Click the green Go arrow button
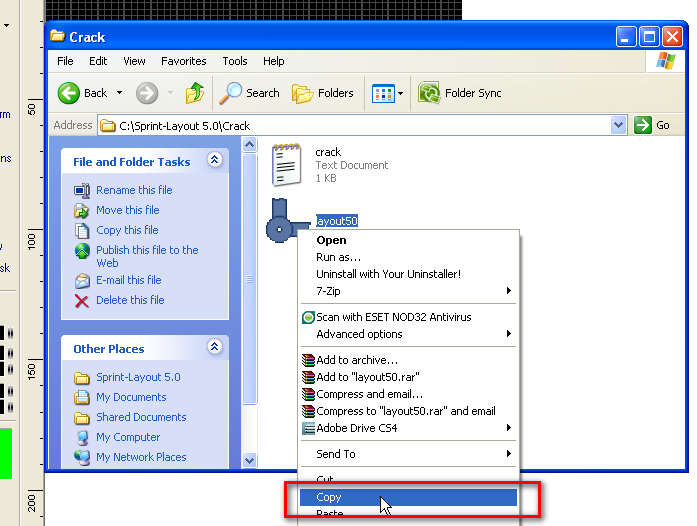The height and width of the screenshot is (526, 697). (642, 125)
